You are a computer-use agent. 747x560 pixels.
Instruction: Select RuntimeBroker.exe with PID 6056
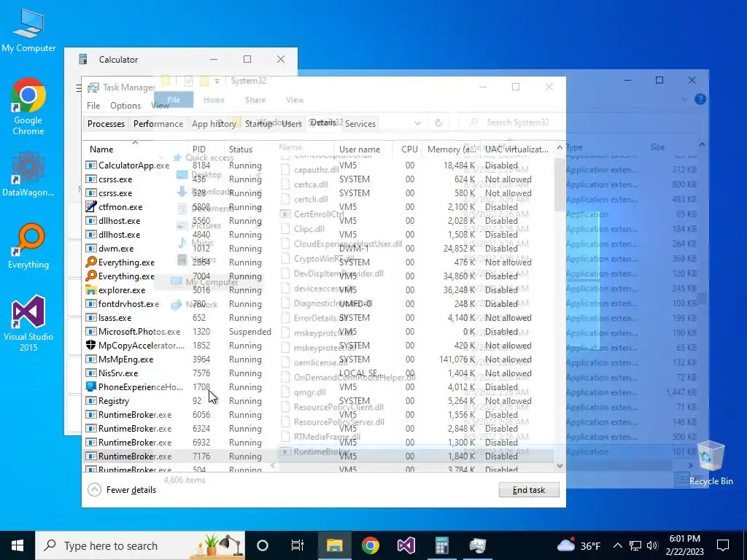pyautogui.click(x=318, y=414)
